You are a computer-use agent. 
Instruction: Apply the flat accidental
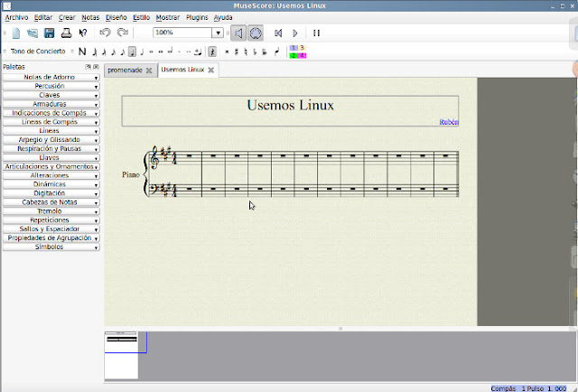point(255,52)
